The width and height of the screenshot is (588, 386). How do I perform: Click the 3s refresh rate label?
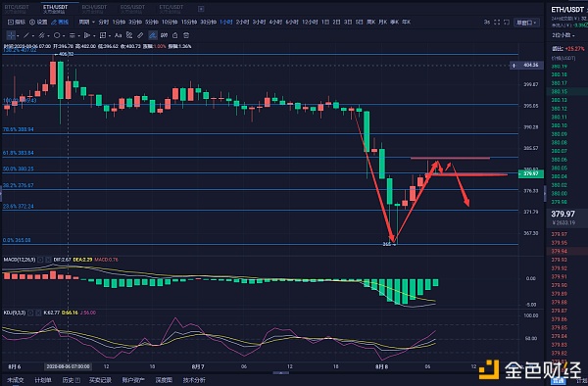pyautogui.click(x=487, y=23)
